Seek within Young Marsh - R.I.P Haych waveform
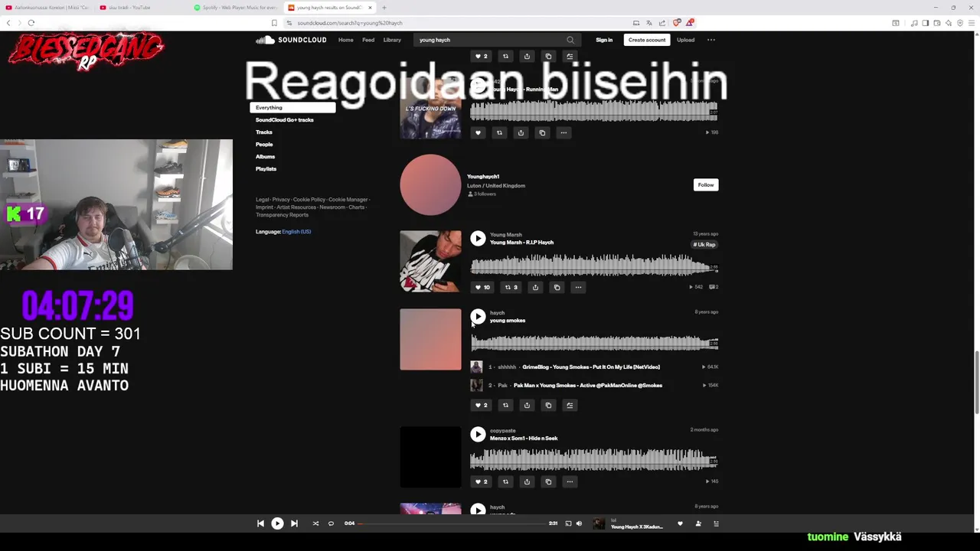The image size is (980, 551). click(x=594, y=266)
